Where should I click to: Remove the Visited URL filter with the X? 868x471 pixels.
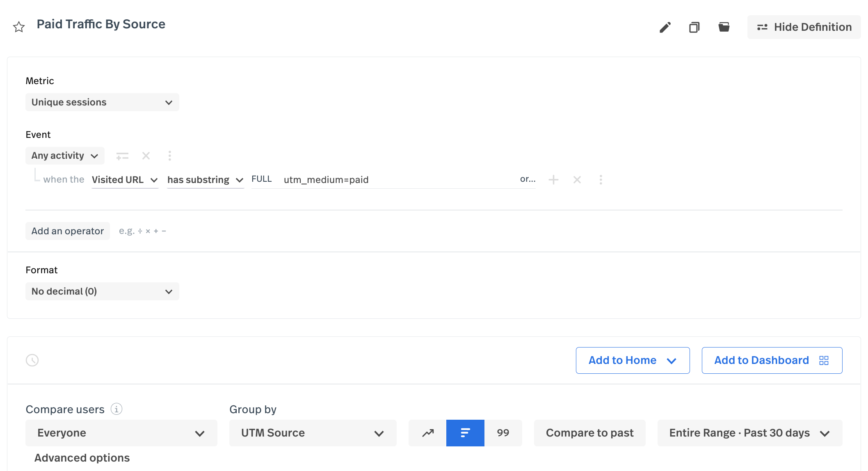(577, 180)
